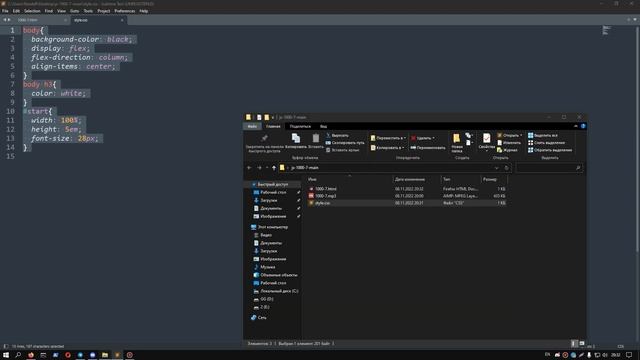The image size is (640, 360).
Task: Click Deselect (Снять выделение) in ribbon
Action: [547, 143]
